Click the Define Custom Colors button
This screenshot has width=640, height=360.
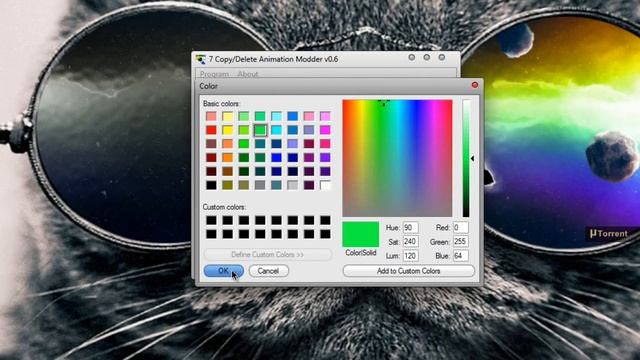[x=267, y=254]
